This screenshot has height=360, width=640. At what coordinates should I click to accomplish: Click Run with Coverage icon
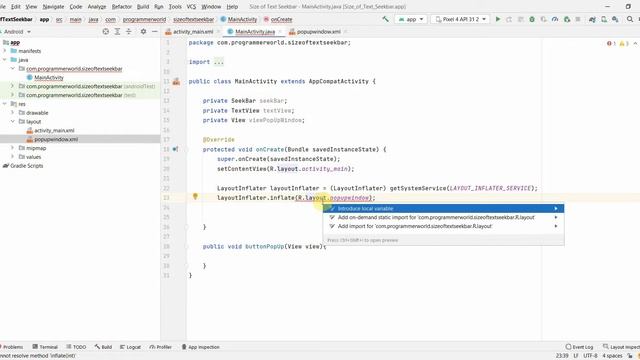tap(543, 19)
